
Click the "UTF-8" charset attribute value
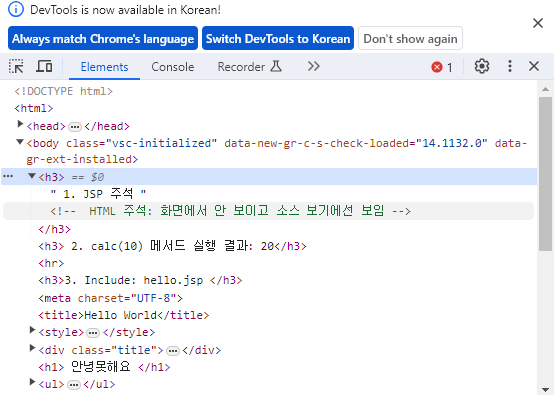[153, 298]
